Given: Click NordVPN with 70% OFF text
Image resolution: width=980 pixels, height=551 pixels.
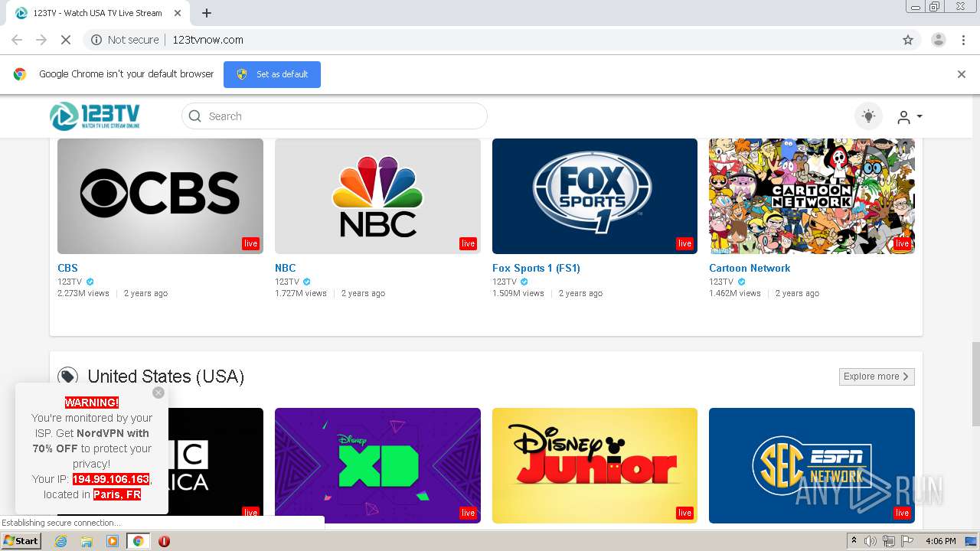Looking at the screenshot, I should (x=92, y=441).
